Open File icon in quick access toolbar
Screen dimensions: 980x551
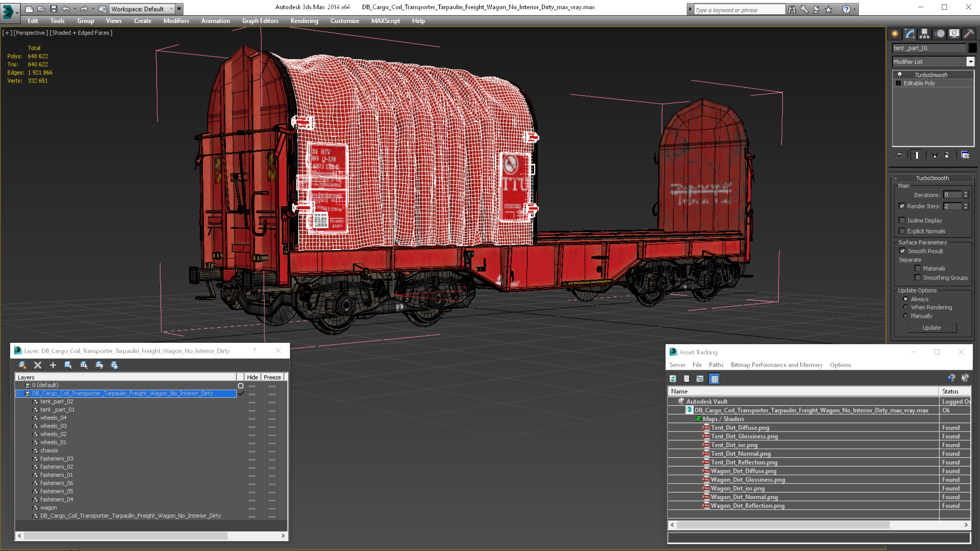(41, 9)
